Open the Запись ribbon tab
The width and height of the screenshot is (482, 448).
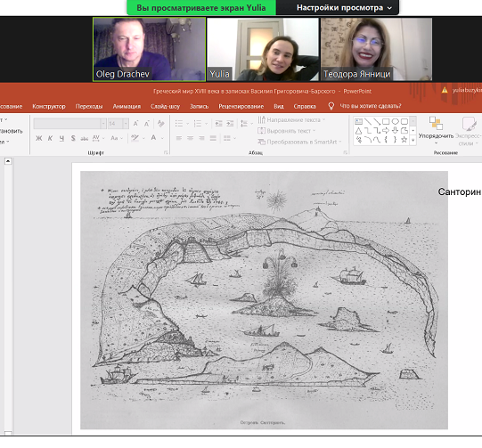pyautogui.click(x=199, y=106)
